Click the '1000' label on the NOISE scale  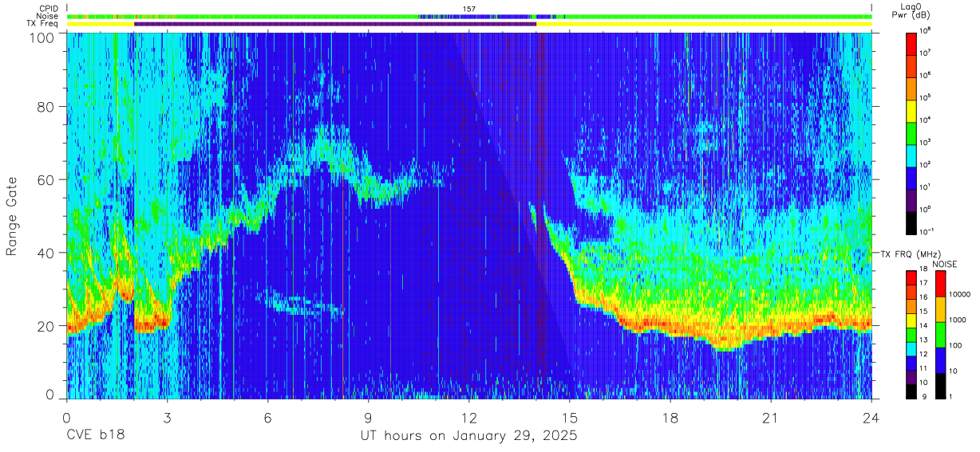[x=957, y=320]
